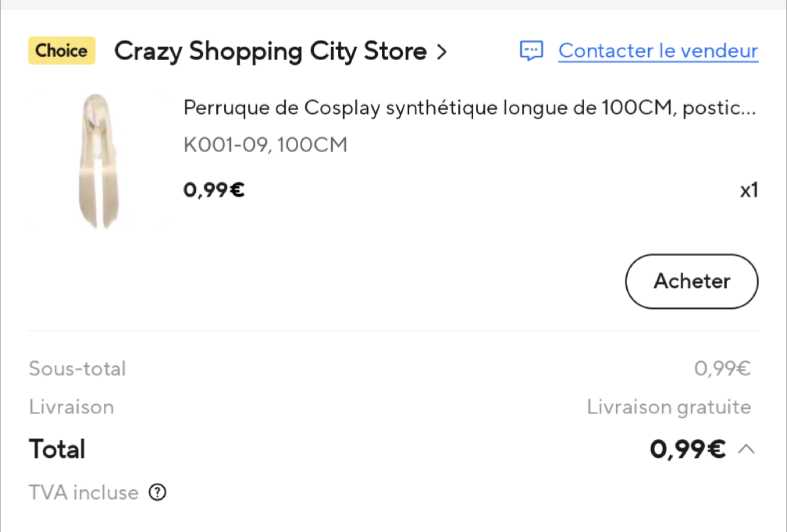Click the Contacter le vendeur link
This screenshot has height=532, width=787.
tap(658, 51)
